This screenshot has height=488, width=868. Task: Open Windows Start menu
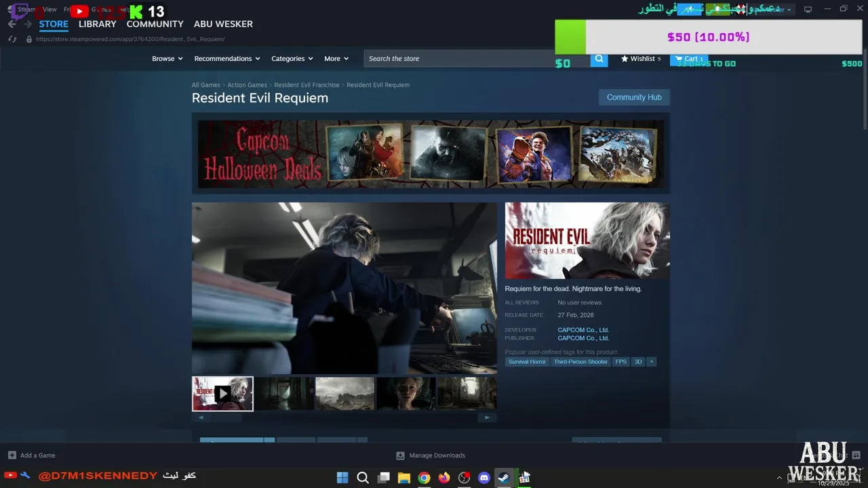point(342,478)
